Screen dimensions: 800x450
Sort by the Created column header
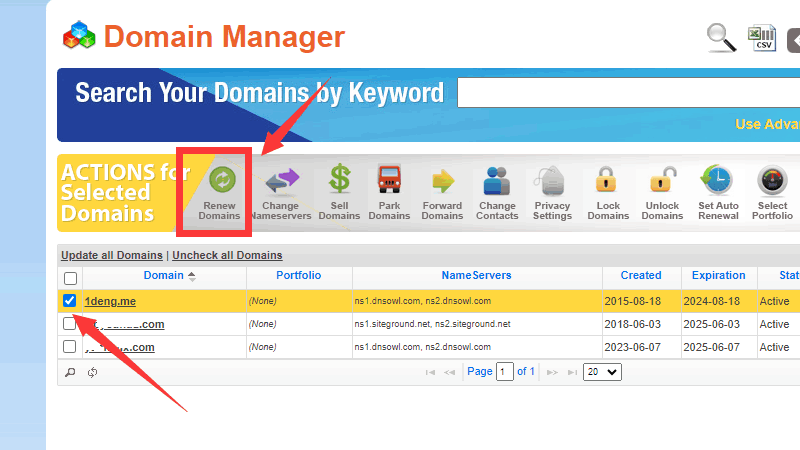tap(641, 276)
